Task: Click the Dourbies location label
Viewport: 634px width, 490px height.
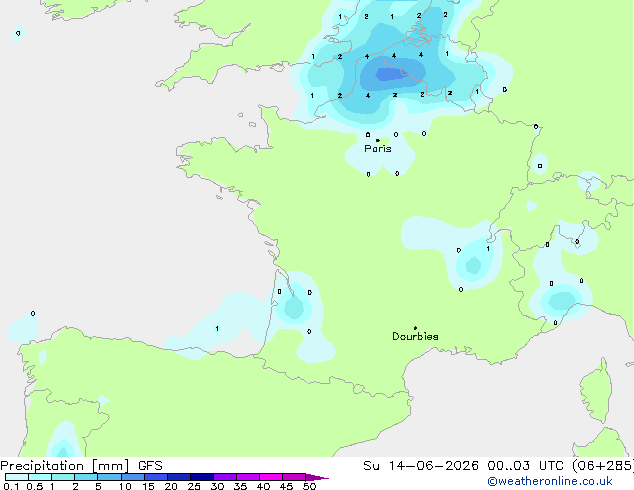Action: (415, 336)
